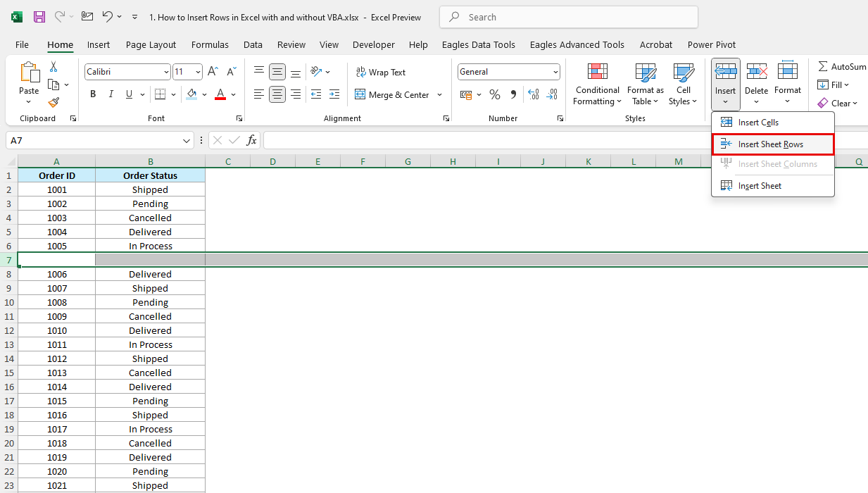Click into the formula bar field
The image size is (868, 493).
click(565, 141)
